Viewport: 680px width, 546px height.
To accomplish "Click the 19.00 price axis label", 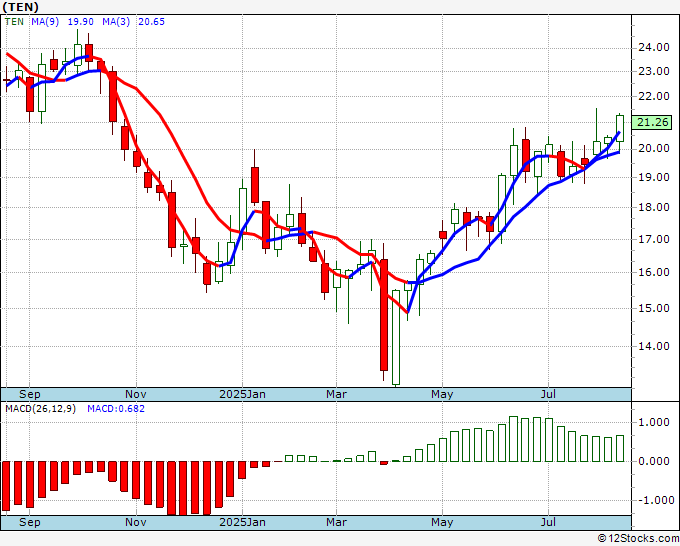I will [654, 177].
